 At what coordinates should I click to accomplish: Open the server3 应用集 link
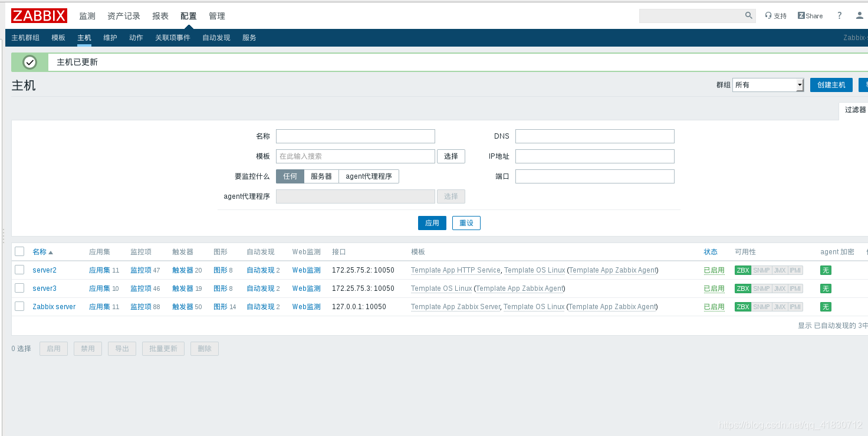click(100, 289)
